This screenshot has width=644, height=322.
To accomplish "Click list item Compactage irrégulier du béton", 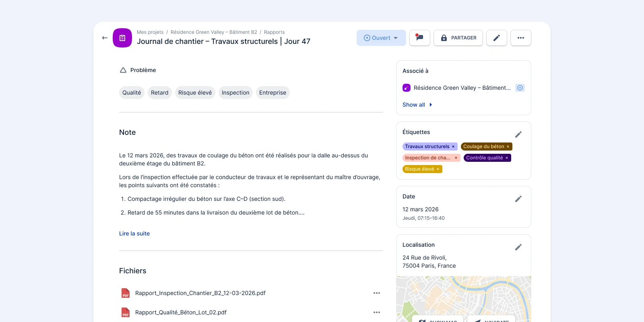I will (x=206, y=199).
